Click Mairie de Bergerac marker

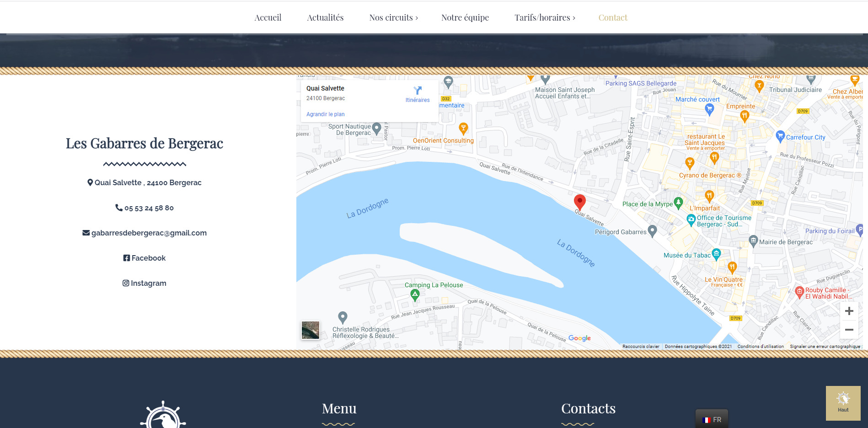(x=753, y=241)
